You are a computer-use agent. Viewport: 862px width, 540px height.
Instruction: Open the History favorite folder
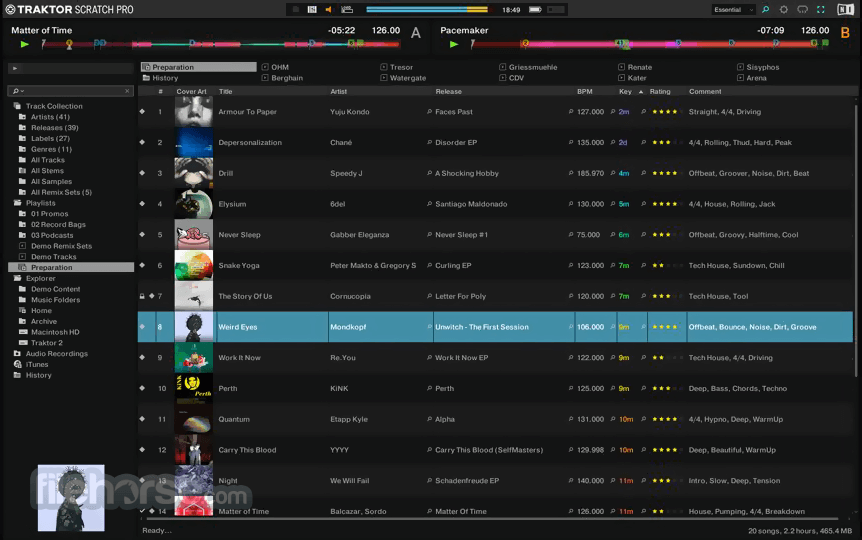coord(160,78)
